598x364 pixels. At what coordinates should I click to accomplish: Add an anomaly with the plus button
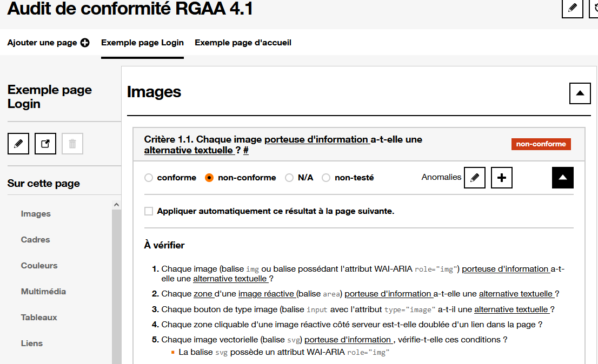tap(501, 178)
